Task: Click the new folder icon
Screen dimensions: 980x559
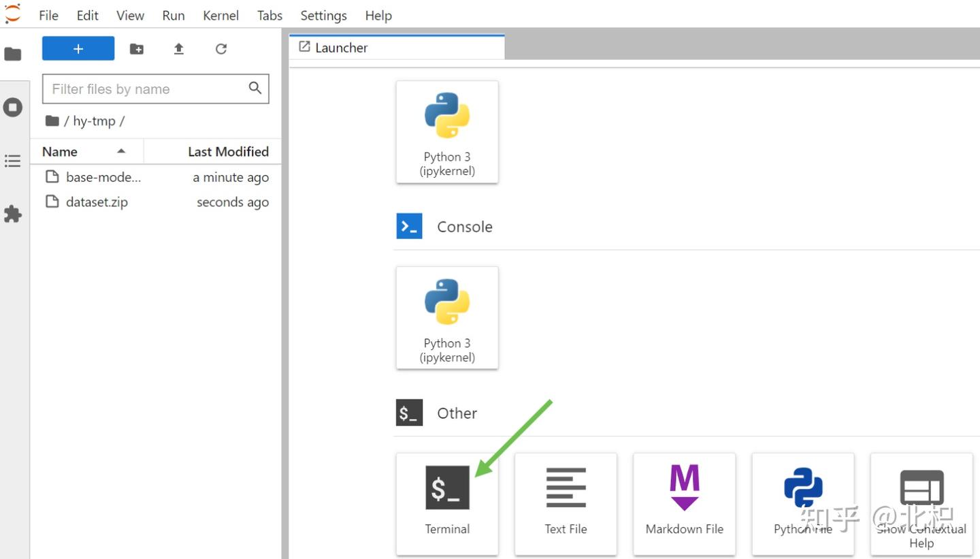Action: [x=137, y=49]
